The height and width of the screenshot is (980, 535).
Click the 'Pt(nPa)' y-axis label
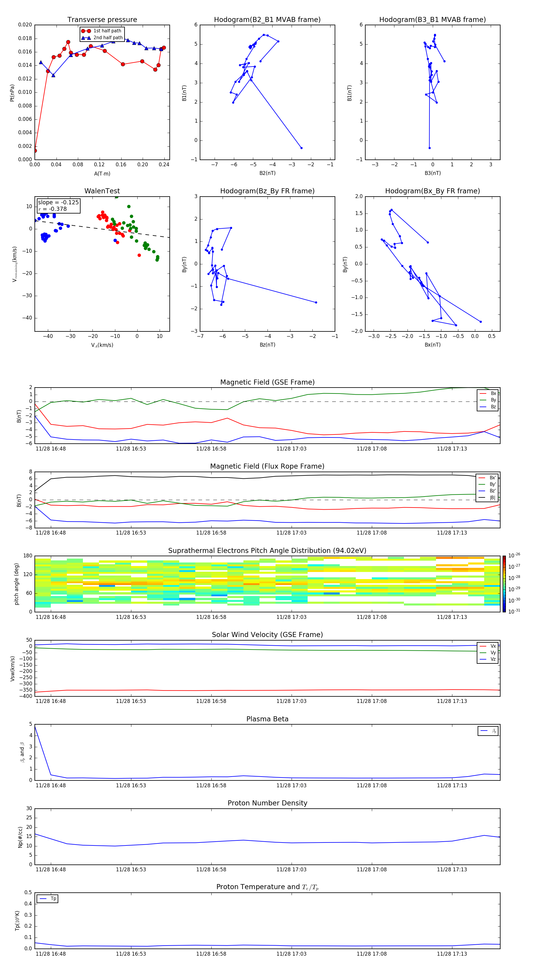[12, 93]
